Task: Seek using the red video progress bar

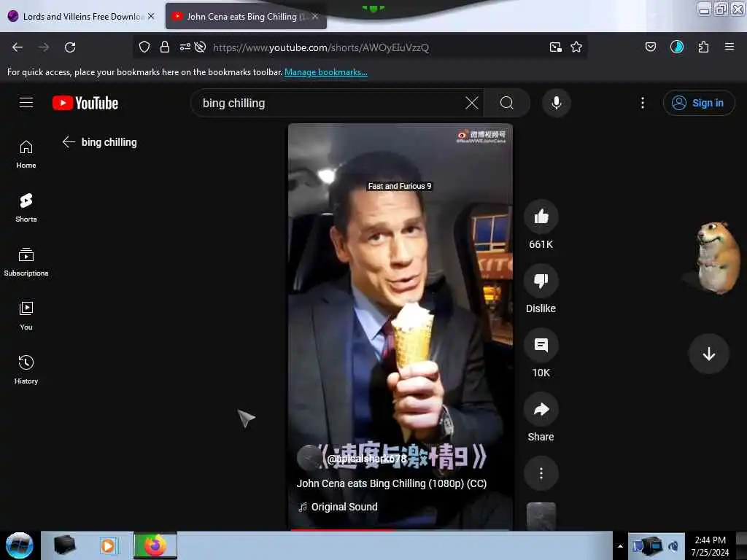Action: [400, 529]
